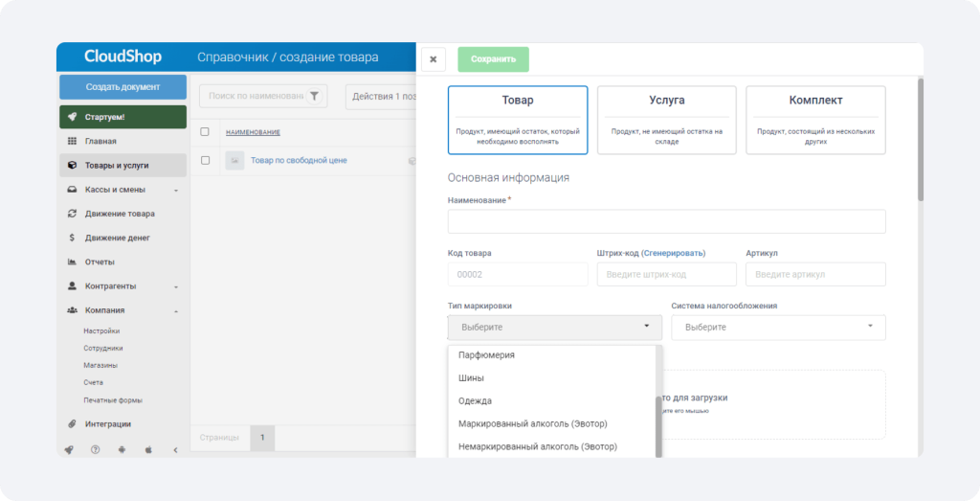Viewport: 980px width, 501px height.
Task: Click the Наименование text field
Action: click(666, 221)
